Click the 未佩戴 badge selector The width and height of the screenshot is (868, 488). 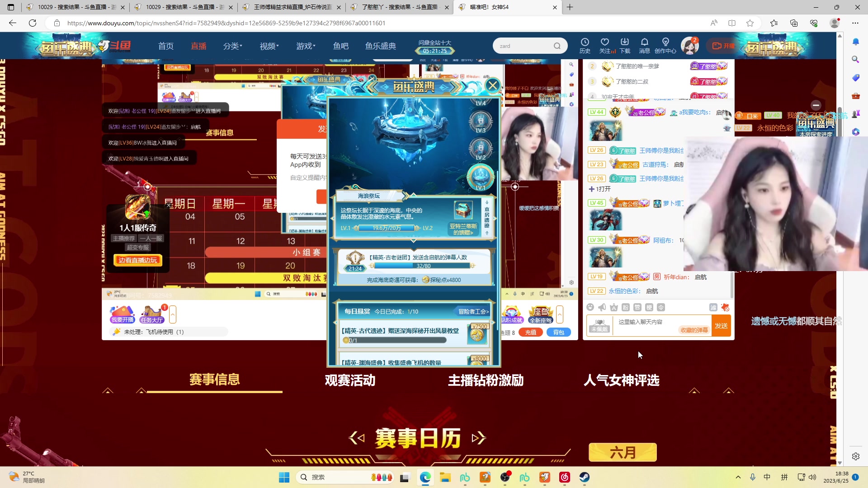pos(599,326)
